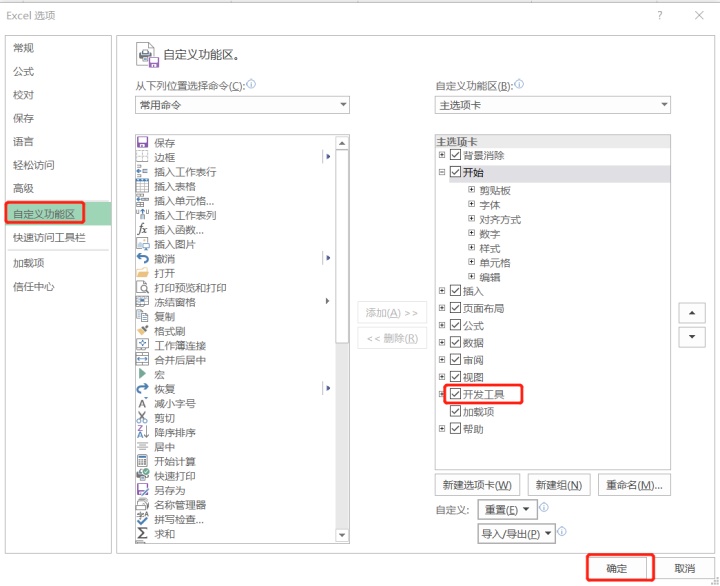Toggle the 公式 tab checkbox in tree
This screenshot has height=586, width=720.
click(455, 325)
